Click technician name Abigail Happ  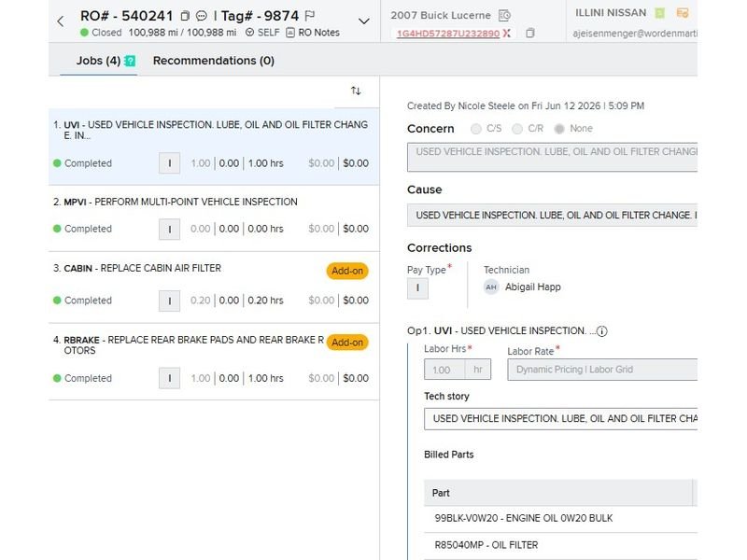[x=532, y=287]
